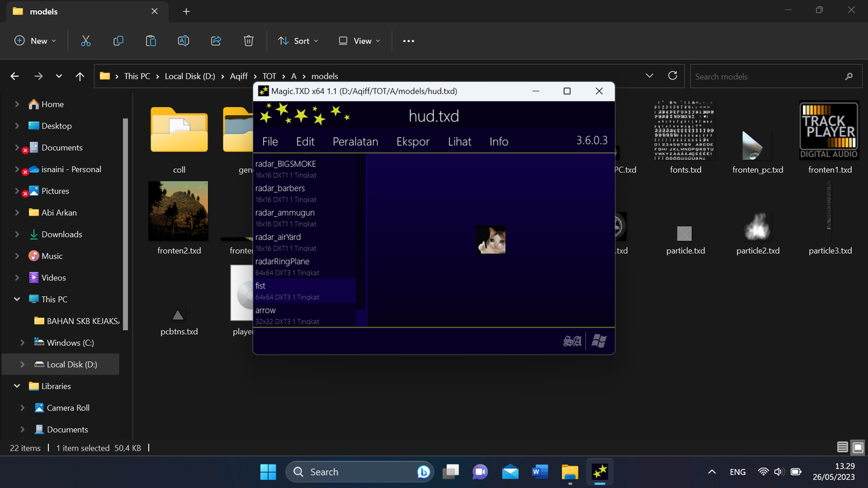Refresh the models folder

(x=673, y=76)
